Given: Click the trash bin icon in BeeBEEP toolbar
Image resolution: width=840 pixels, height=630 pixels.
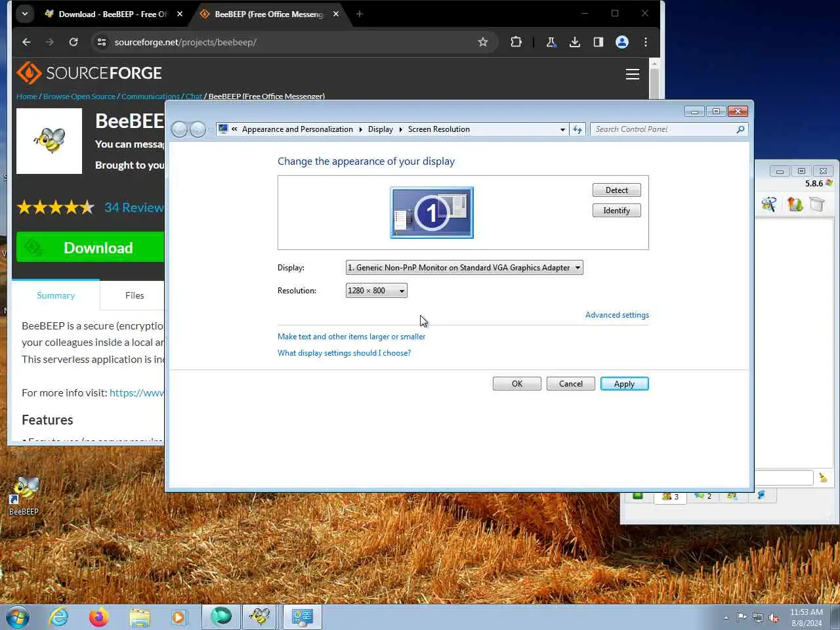Looking at the screenshot, I should [x=817, y=204].
